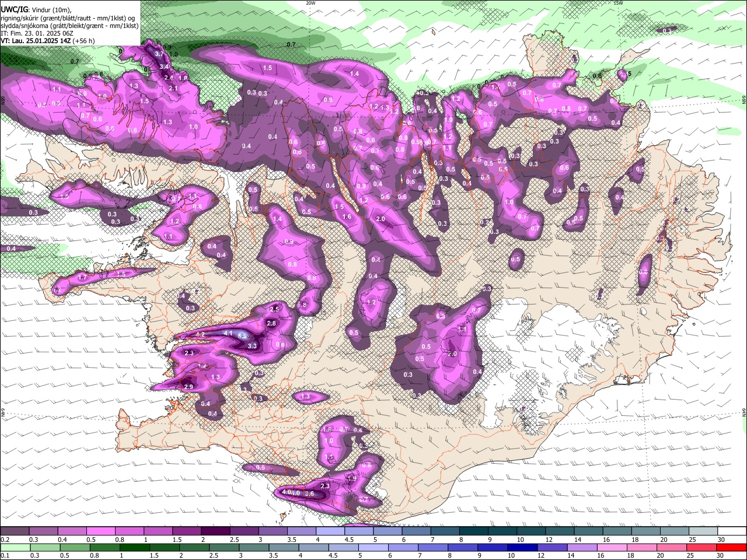Click the slate blue 6 swatch in upper legend row

tap(417, 531)
